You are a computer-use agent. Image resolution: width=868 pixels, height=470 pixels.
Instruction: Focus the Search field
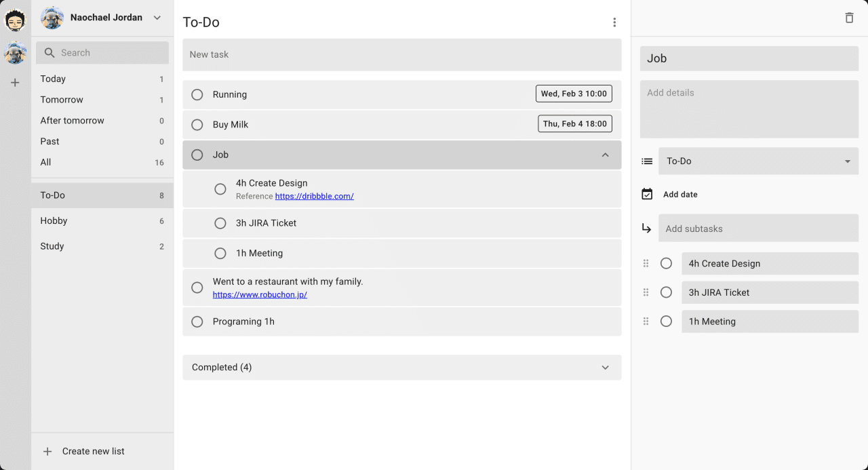coord(102,53)
